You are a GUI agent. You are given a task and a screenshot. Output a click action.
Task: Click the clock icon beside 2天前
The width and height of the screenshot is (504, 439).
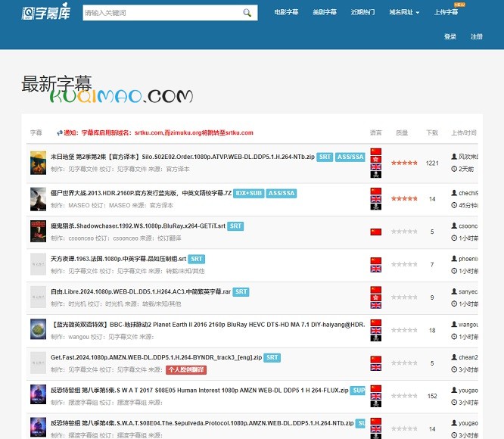454,169
